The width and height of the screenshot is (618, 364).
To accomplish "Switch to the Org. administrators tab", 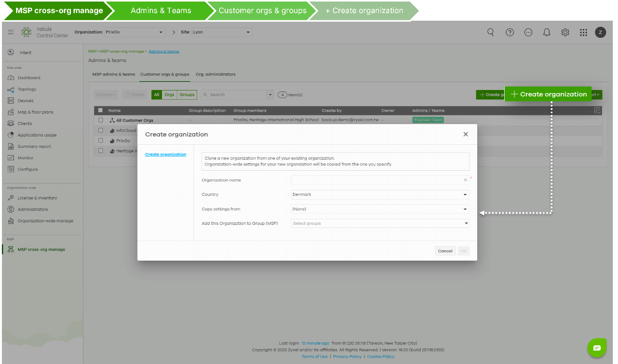I will point(215,74).
